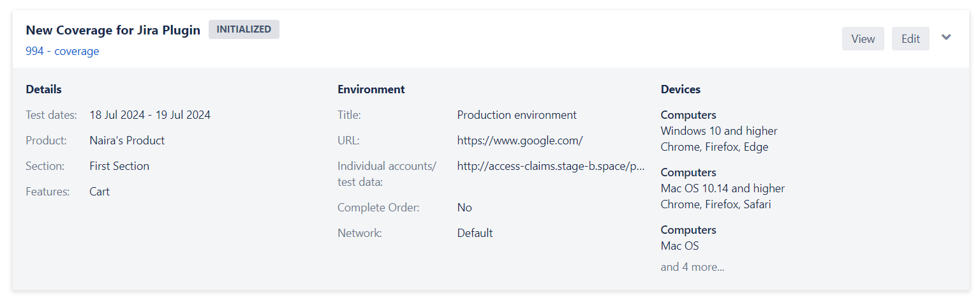Screen dimensions: 980x297
Task: Show more devices via and 4 more...
Action: [x=692, y=267]
